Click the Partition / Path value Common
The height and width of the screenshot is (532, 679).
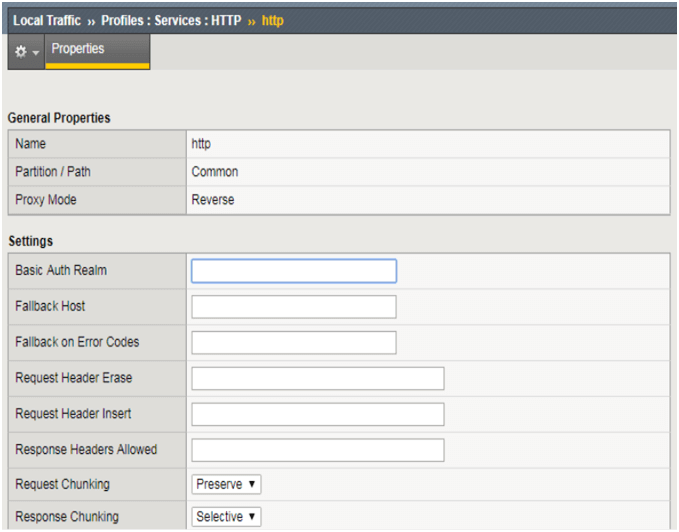(x=215, y=172)
